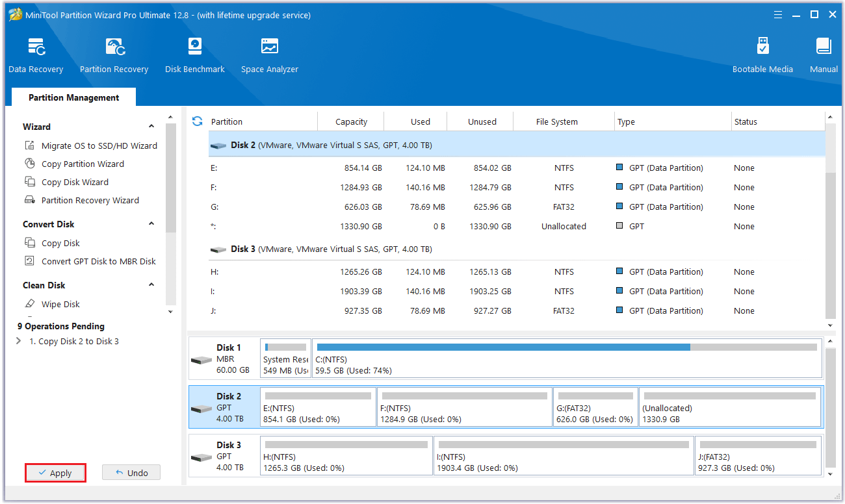Click disk map scrollbar down arrow

point(830,475)
